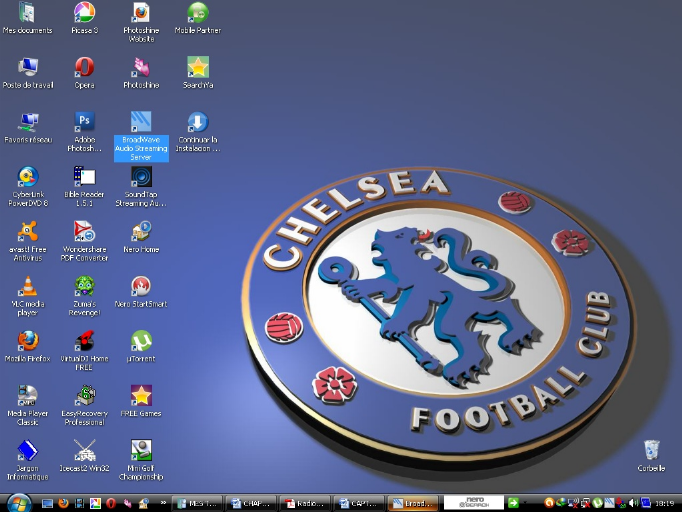Expand the quick launch overflow chevron
This screenshot has height=512, width=682.
[163, 503]
